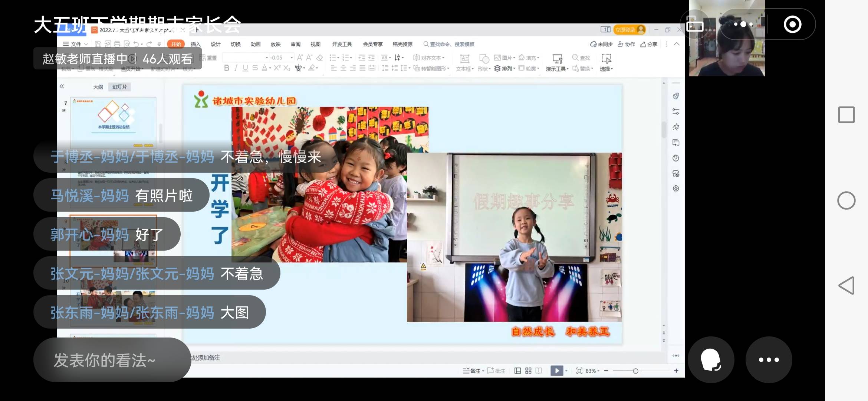The width and height of the screenshot is (868, 401).
Task: Select slide 7 thumbnail in panel
Action: click(x=113, y=119)
